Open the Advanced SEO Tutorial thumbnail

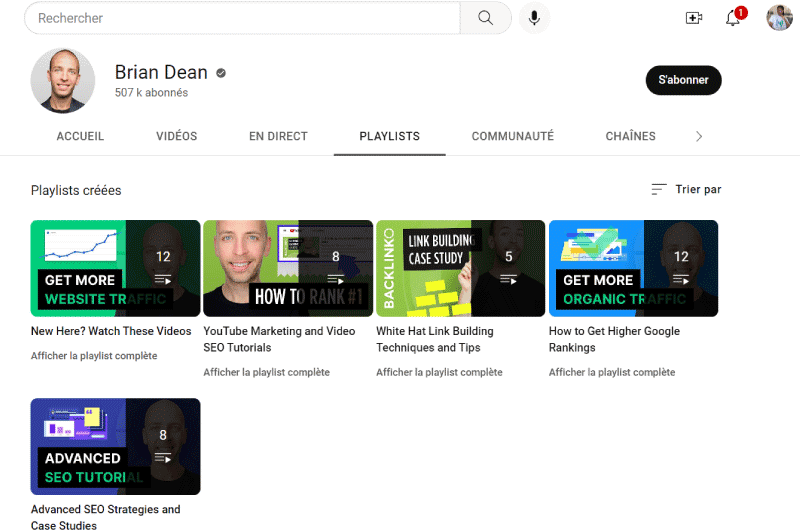[x=115, y=446]
